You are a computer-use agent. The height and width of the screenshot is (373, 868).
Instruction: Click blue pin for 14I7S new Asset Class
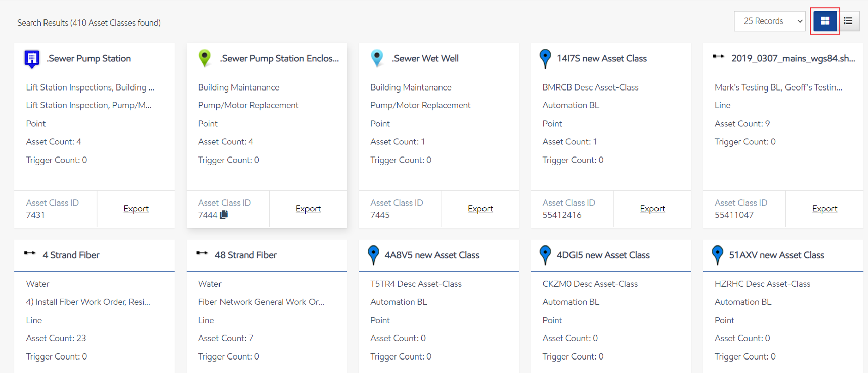[545, 59]
